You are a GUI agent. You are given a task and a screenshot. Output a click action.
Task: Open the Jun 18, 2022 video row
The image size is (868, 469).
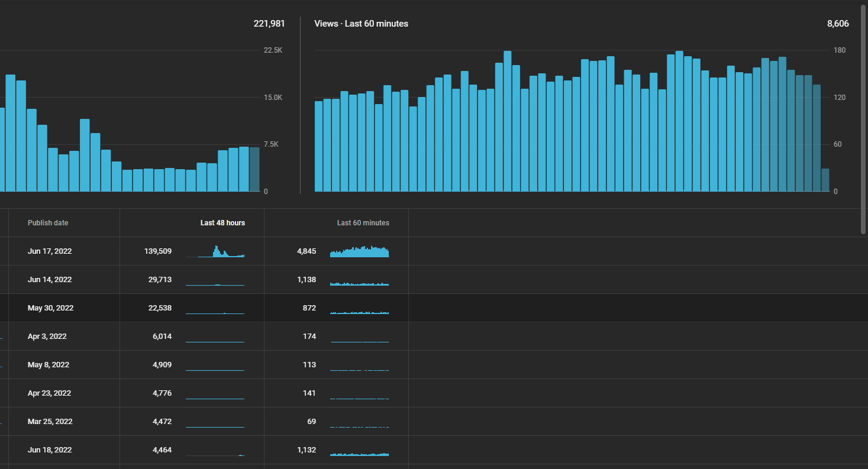434,450
